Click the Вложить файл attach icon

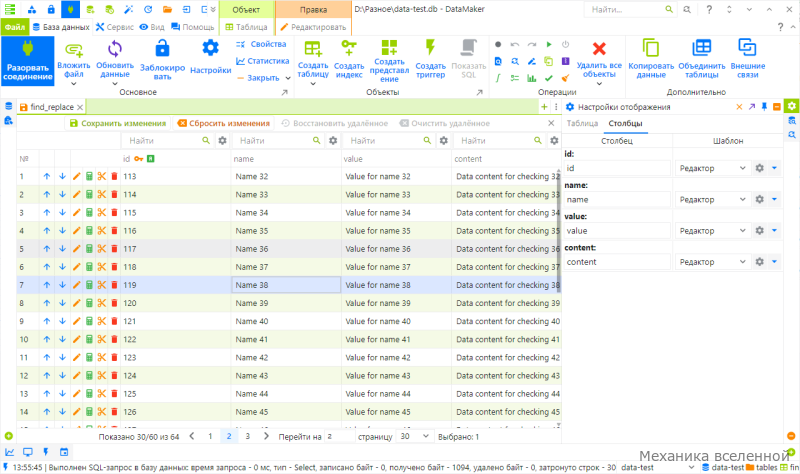click(x=73, y=49)
